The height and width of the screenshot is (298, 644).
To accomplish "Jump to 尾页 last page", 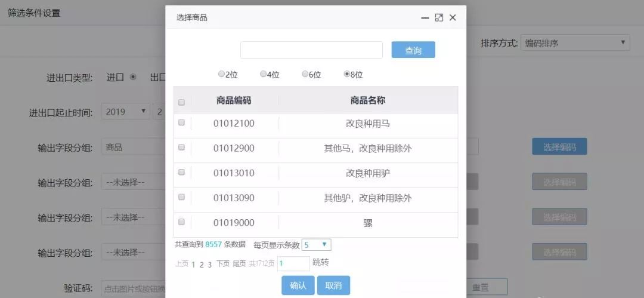I will 240,264.
